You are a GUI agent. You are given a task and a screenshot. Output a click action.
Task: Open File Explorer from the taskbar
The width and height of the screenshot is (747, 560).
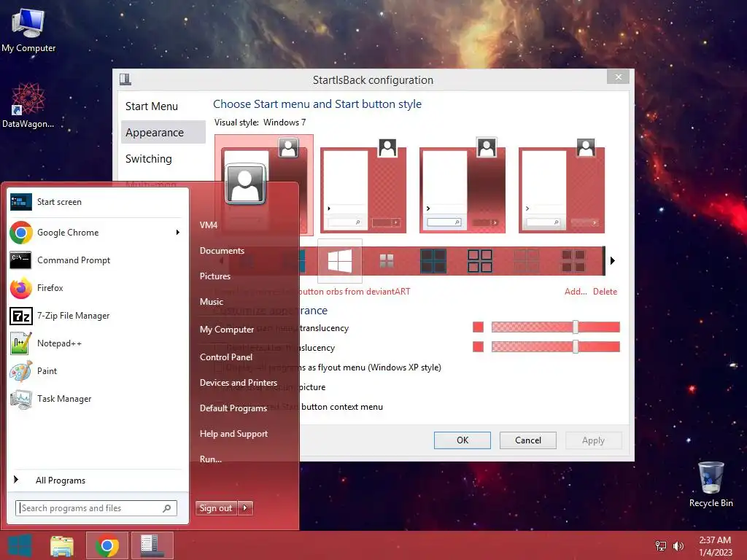(x=62, y=545)
